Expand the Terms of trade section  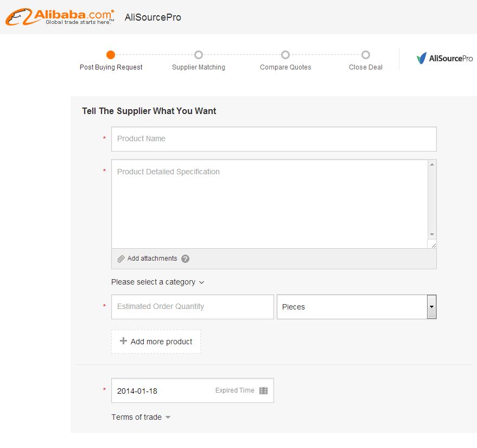(141, 417)
